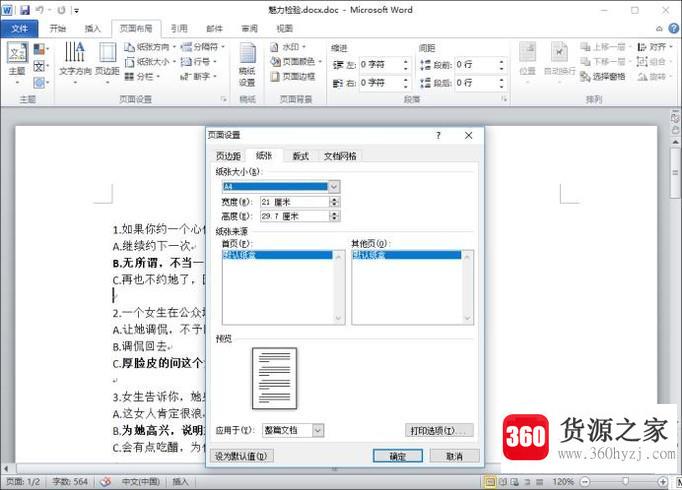Screen dimensions: 682x490
Task: Click the Print Options (打印选项) button
Action: point(439,430)
